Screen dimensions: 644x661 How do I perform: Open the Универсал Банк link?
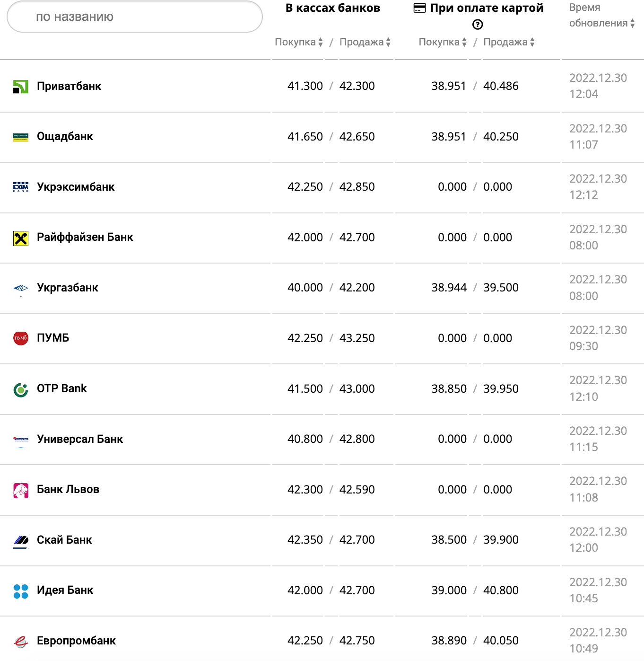80,439
